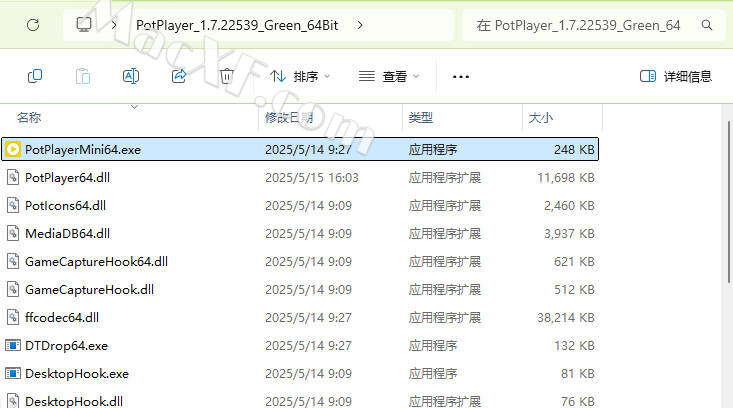Select file name PotPlayerMini64.exe
The width and height of the screenshot is (733, 408).
83,150
